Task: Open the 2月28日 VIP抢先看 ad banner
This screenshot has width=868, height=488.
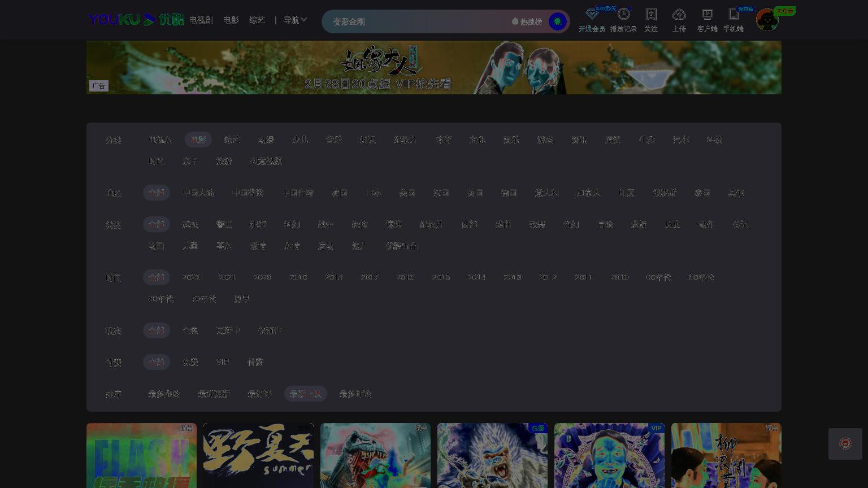Action: [434, 67]
